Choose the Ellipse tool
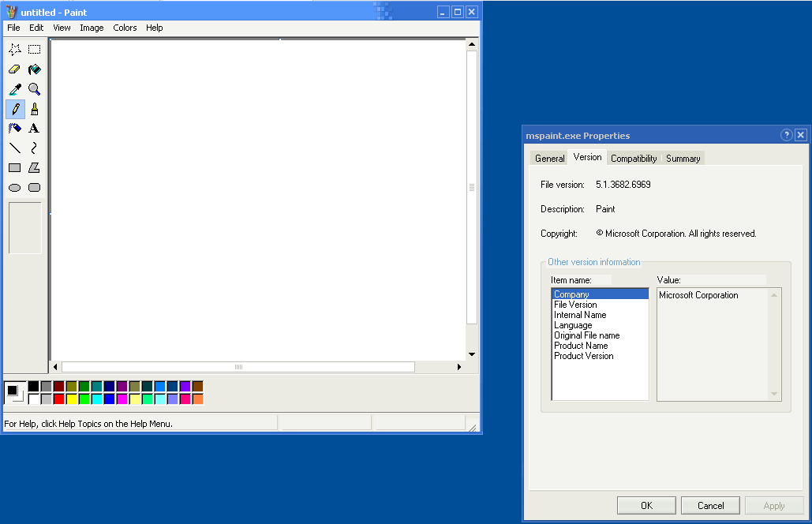Screen dimensions: 812x524 [x=15, y=188]
